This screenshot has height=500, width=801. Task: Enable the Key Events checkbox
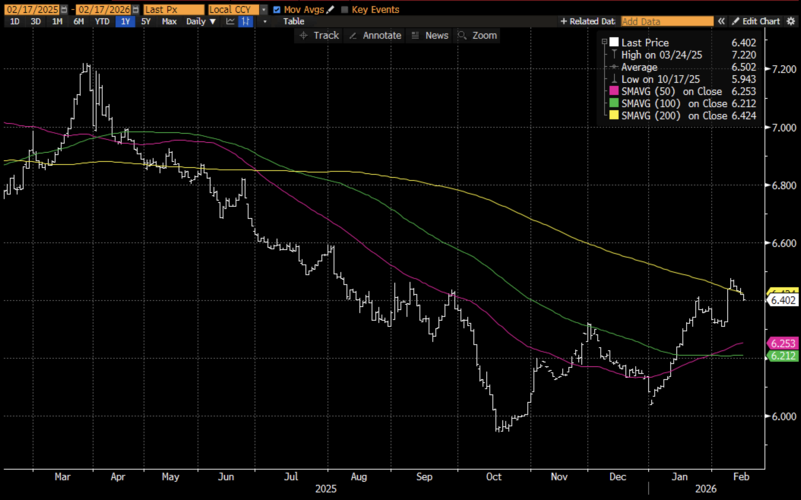(x=345, y=9)
